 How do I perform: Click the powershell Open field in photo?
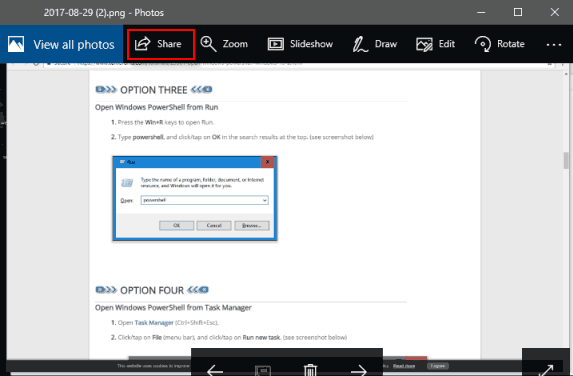click(x=205, y=200)
